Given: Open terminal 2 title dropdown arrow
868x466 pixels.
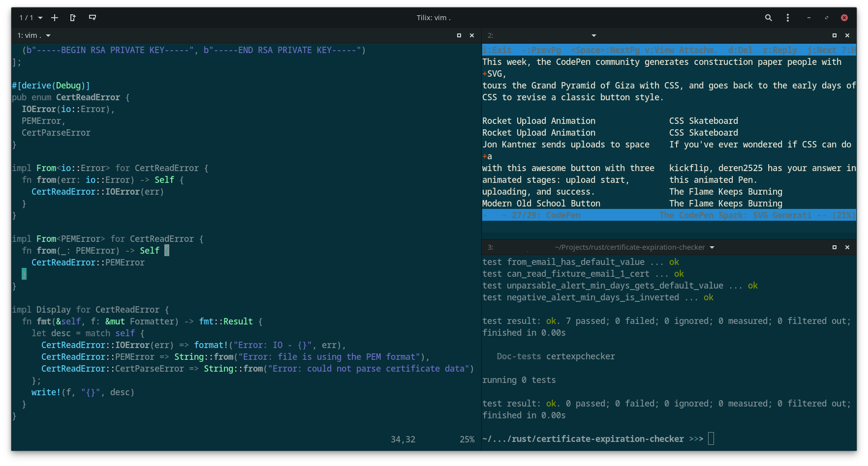Looking at the screenshot, I should 593,36.
